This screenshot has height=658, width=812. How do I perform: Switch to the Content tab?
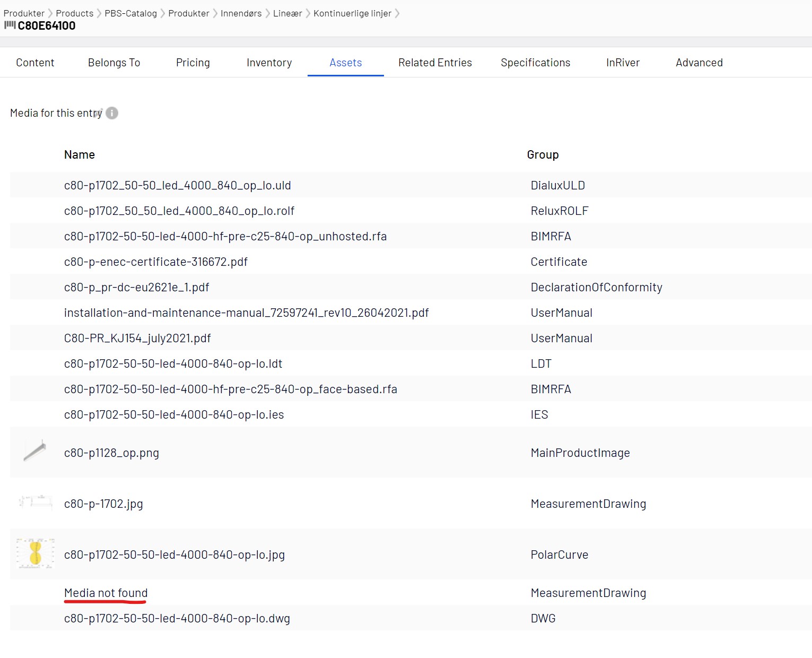pyautogui.click(x=35, y=63)
